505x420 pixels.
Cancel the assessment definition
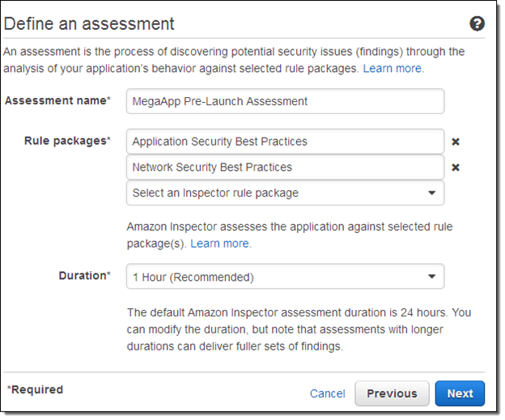(327, 393)
